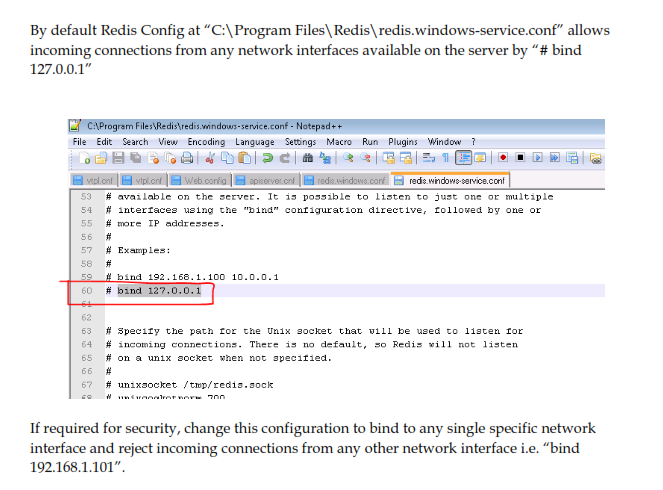This screenshot has width=663, height=490.
Task: Open Find with the binoculars icon
Action: 307,158
